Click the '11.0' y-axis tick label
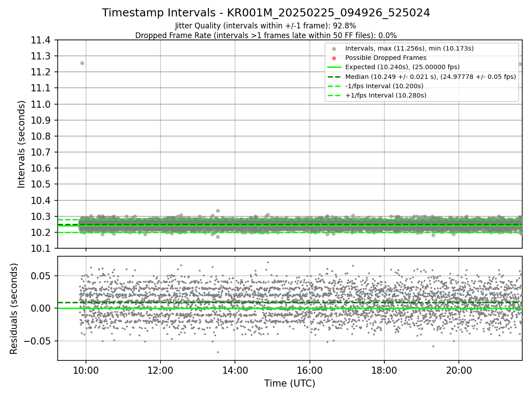The height and width of the screenshot is (399, 532). 40,104
